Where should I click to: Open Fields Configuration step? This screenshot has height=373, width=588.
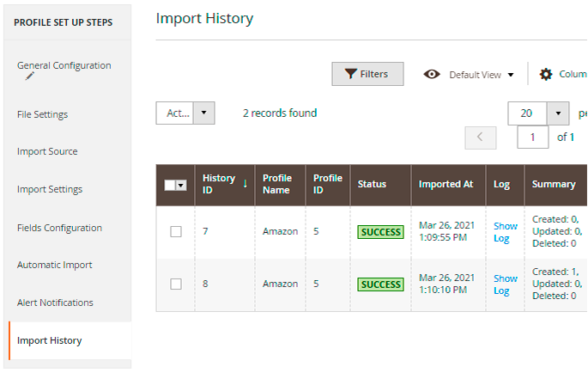click(59, 228)
